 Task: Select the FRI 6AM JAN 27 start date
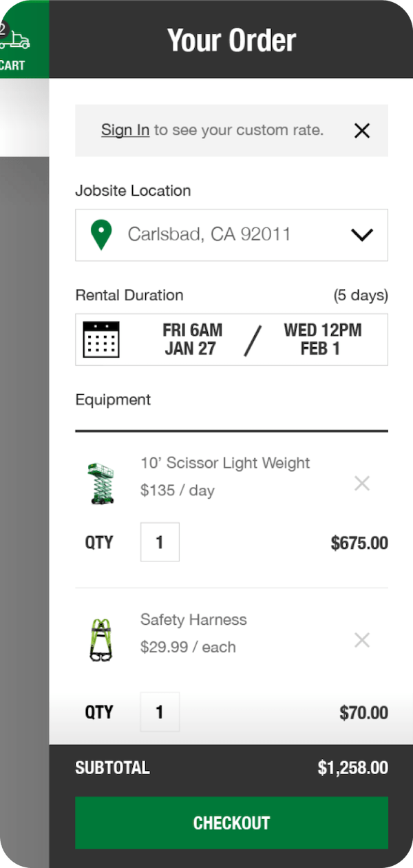click(x=191, y=339)
